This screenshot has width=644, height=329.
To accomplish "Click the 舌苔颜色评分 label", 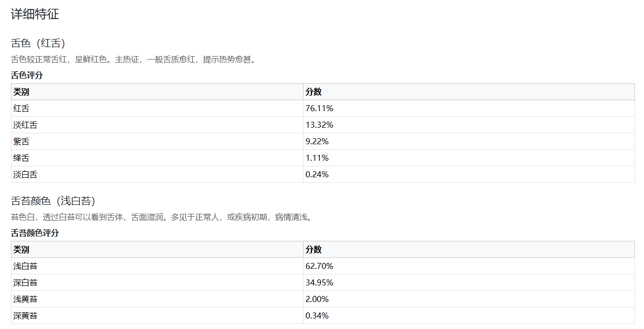I will 35,233.
